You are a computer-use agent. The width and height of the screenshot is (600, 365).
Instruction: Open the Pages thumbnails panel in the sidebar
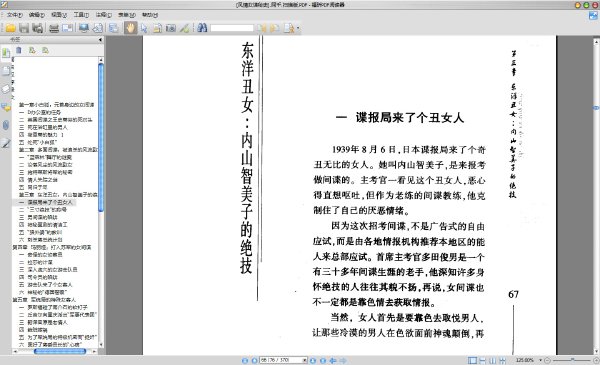coord(6,71)
